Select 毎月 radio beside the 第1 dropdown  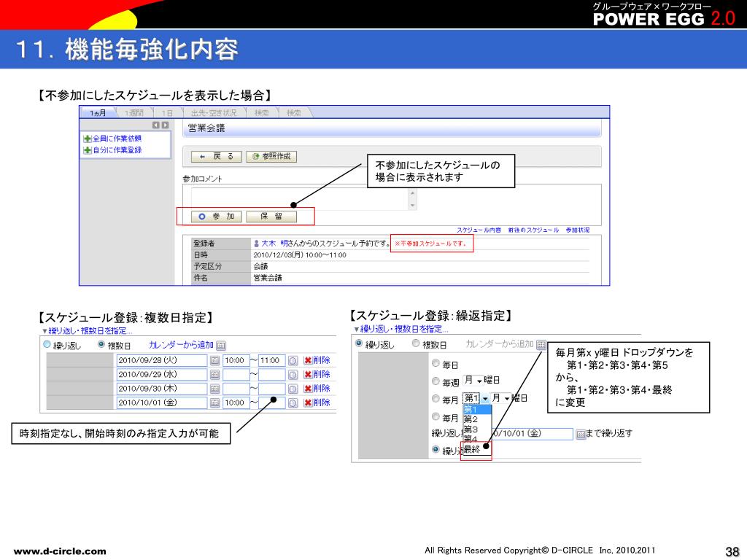(436, 399)
